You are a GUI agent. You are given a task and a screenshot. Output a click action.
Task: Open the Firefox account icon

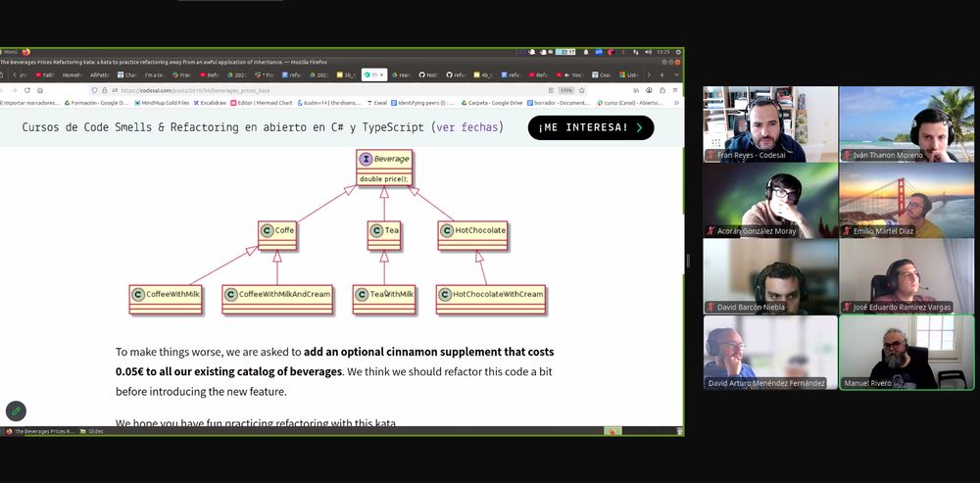point(650,90)
